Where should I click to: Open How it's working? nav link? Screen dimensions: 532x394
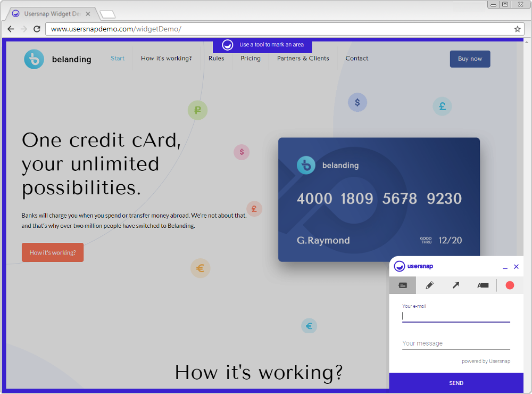click(166, 59)
